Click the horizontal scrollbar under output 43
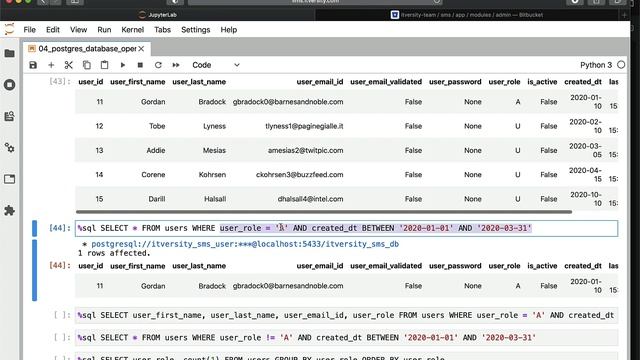640x360 pixels. point(324,212)
